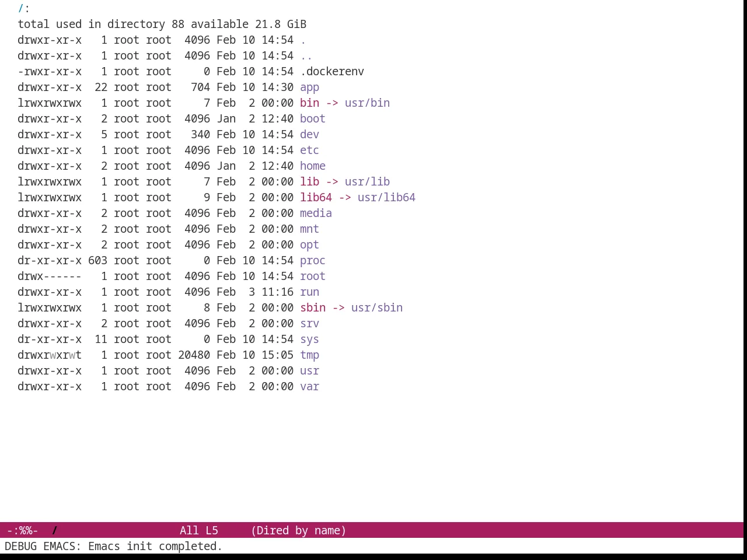Click the symlink target usr/bin

367,103
